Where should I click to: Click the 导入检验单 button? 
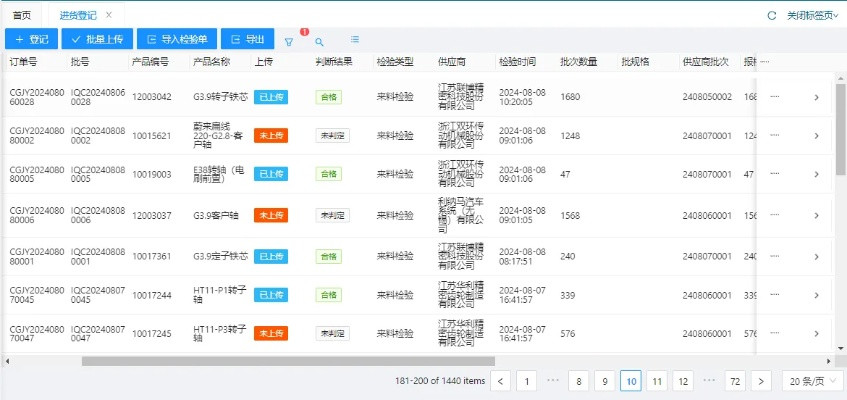(175, 40)
